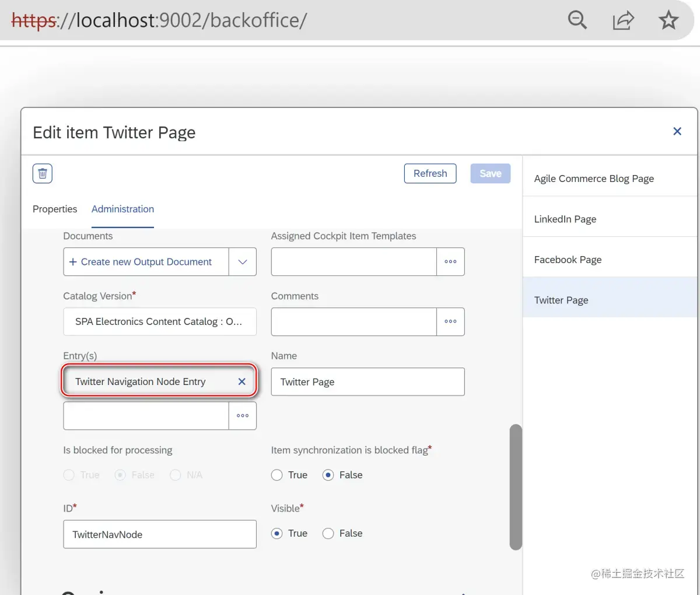The image size is (700, 595).
Task: Zoom out using browser magnifier icon
Action: (577, 20)
